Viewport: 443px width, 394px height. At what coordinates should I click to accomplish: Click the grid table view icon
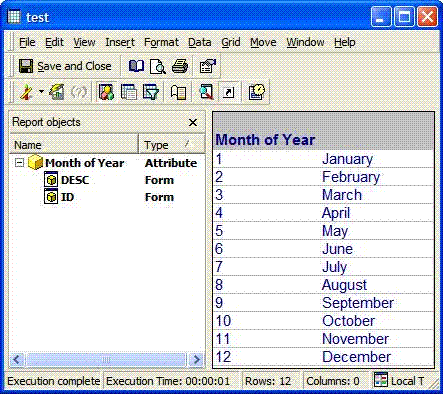click(x=129, y=92)
